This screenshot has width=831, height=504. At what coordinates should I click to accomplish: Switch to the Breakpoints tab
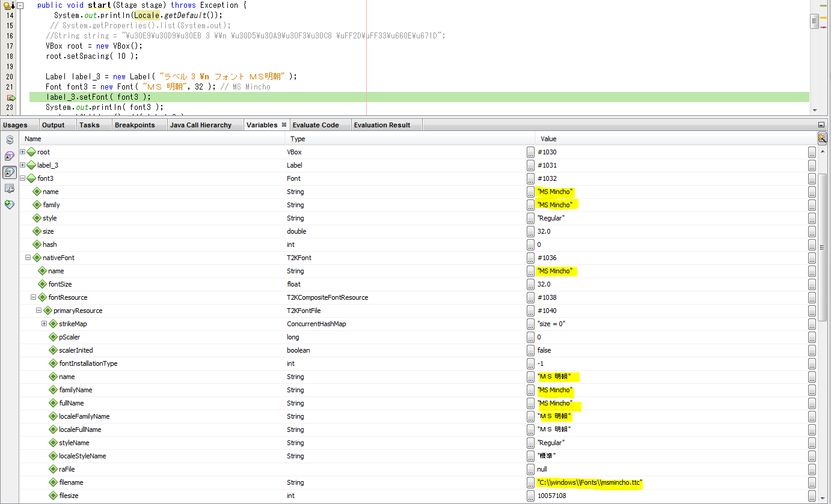135,125
